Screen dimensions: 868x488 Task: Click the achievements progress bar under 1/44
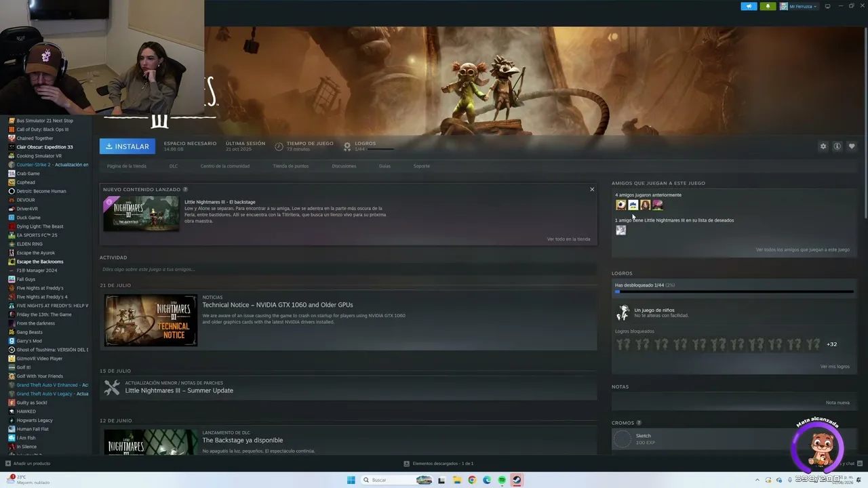click(734, 292)
